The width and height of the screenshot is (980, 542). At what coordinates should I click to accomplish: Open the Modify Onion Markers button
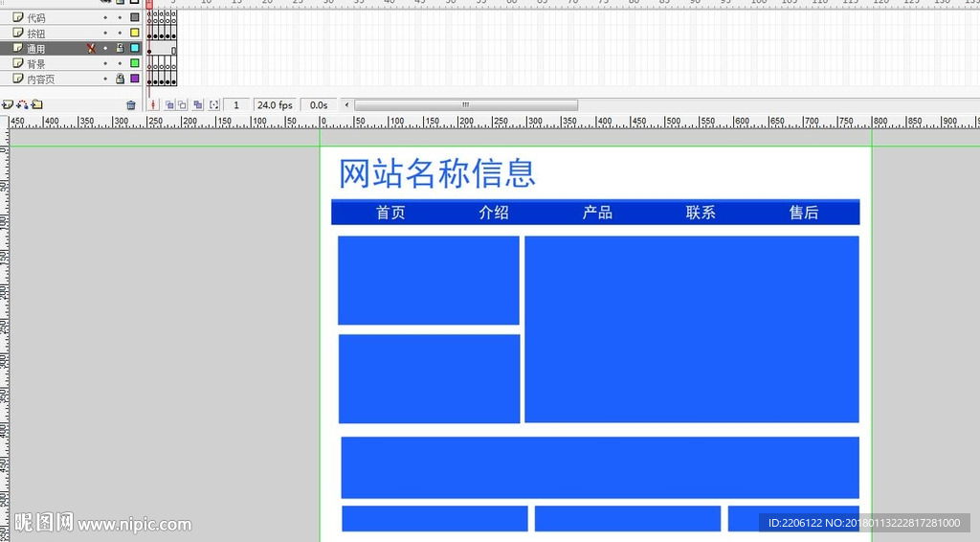tap(214, 105)
